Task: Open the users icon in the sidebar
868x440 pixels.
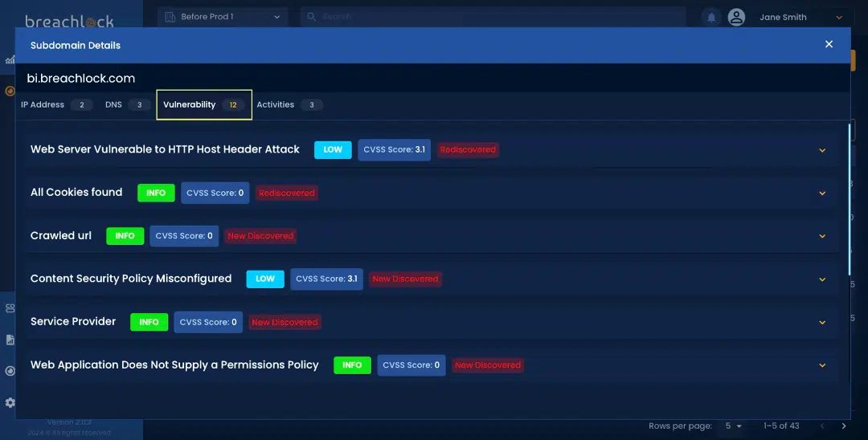Action: click(x=10, y=308)
